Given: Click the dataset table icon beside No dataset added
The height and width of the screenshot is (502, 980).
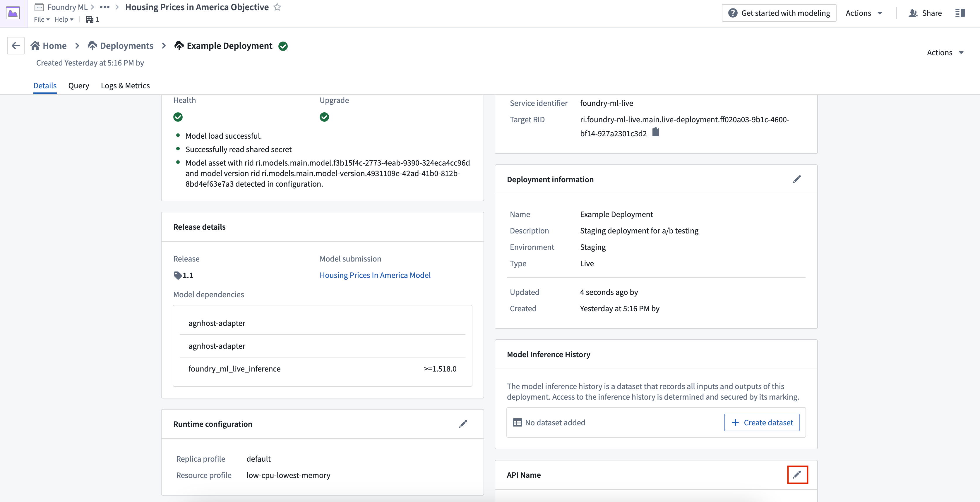Looking at the screenshot, I should [x=517, y=422].
